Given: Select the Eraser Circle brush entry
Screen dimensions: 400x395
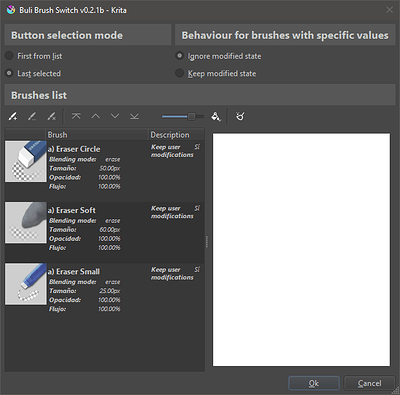Looking at the screenshot, I should 105,171.
